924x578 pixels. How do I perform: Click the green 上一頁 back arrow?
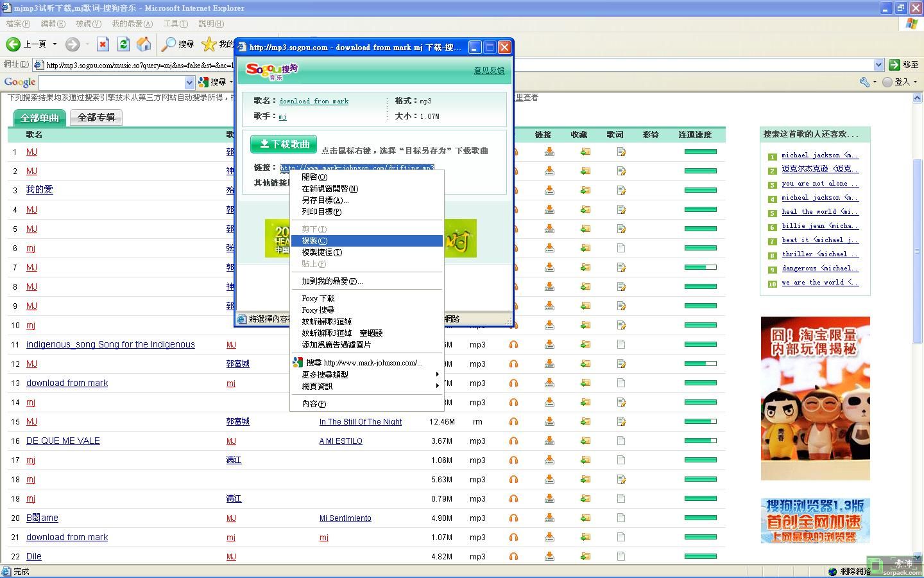pyautogui.click(x=13, y=44)
